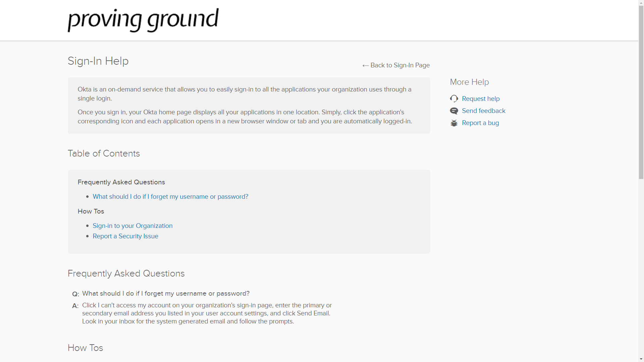Click the headset Request help icon
The width and height of the screenshot is (644, 362).
click(x=454, y=98)
